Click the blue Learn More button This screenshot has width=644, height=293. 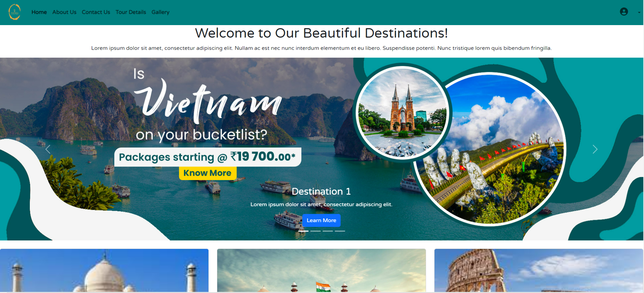(x=321, y=220)
